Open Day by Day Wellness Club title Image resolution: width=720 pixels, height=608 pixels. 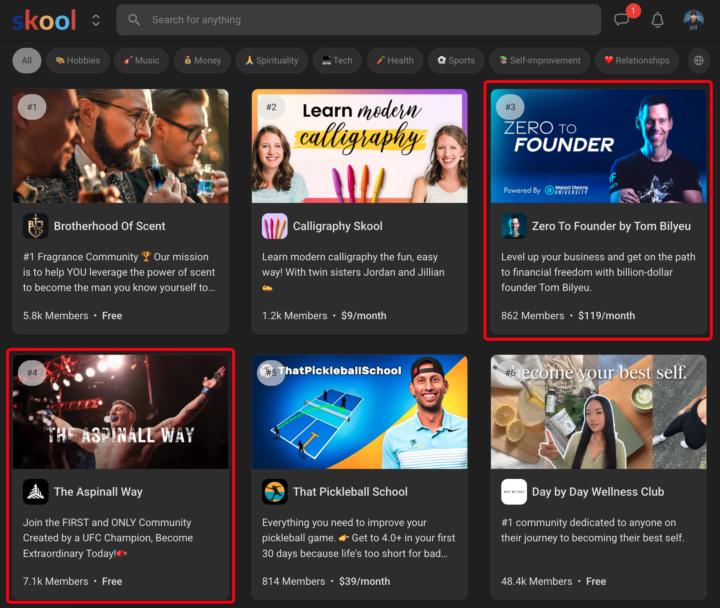tap(598, 492)
